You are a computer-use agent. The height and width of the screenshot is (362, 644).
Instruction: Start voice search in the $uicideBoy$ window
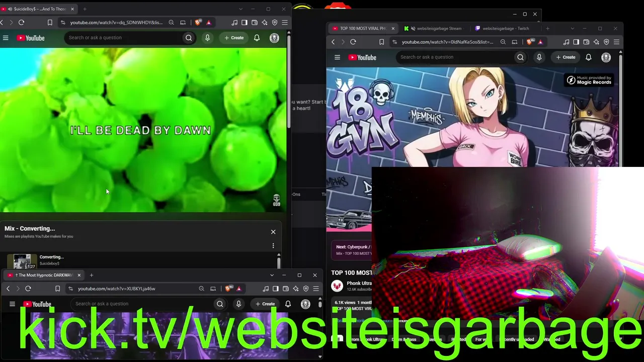pos(207,38)
